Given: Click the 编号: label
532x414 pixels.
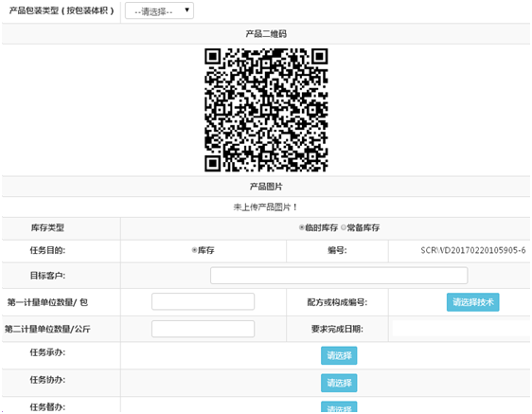Looking at the screenshot, I should tap(337, 250).
